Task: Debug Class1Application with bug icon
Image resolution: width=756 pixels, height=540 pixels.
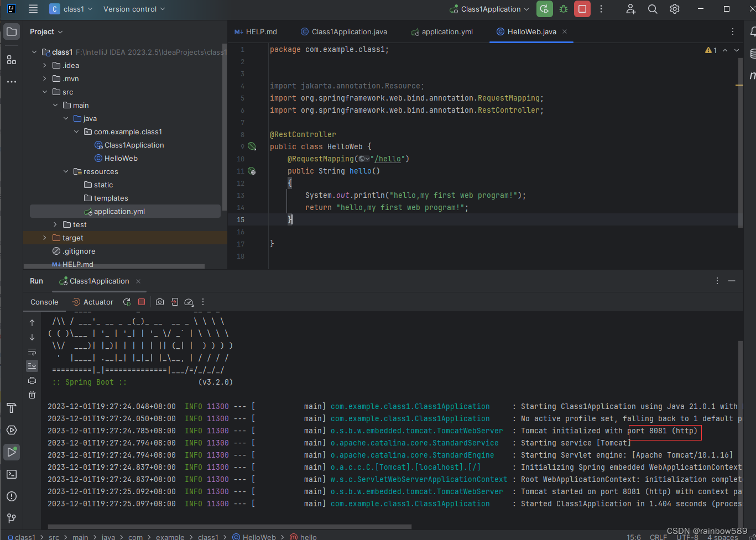Action: tap(564, 9)
